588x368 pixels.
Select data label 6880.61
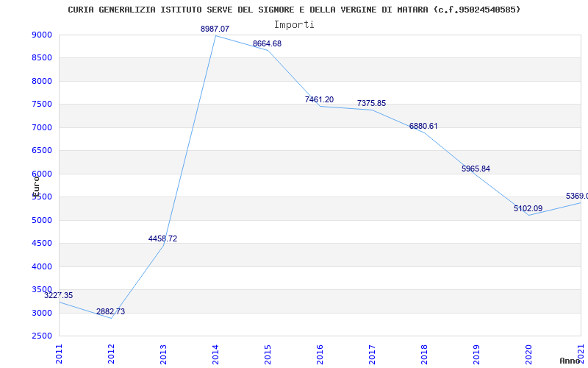coord(423,126)
